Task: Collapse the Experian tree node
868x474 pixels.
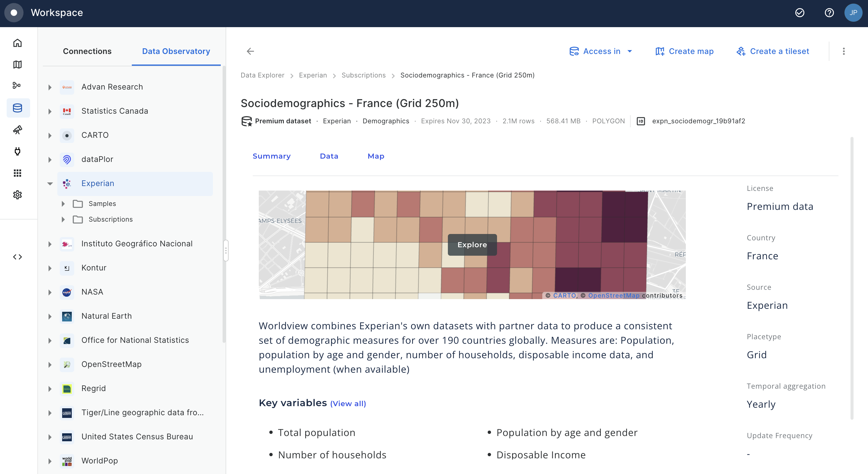Action: point(50,184)
